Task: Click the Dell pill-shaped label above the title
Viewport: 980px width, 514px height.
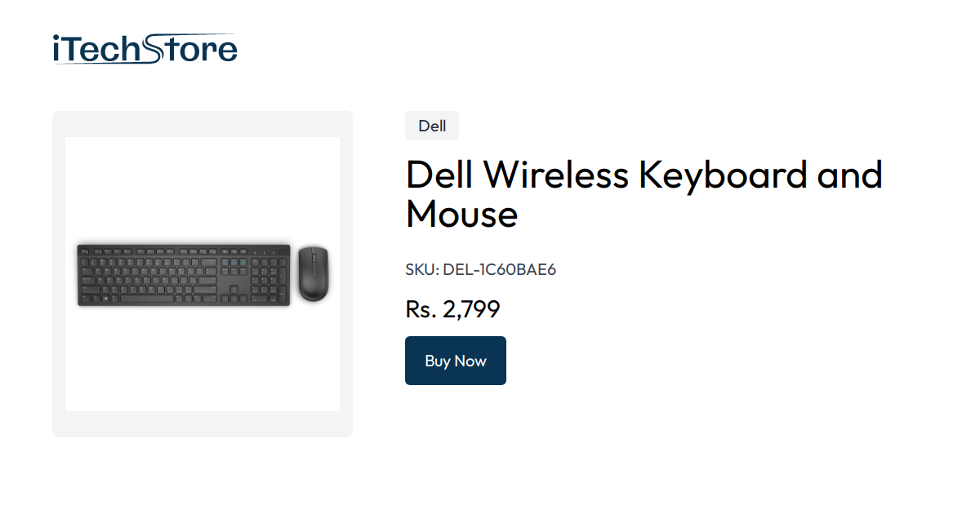Action: 431,126
